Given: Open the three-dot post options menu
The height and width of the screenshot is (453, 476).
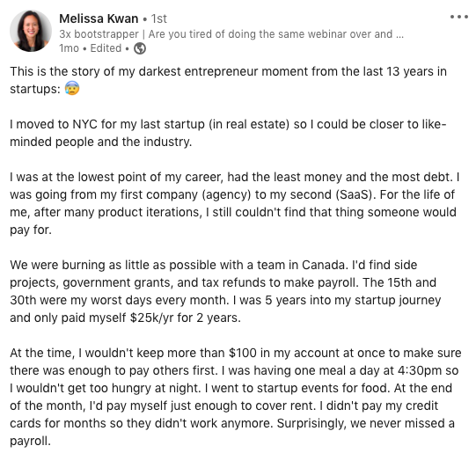Looking at the screenshot, I should 458,17.
